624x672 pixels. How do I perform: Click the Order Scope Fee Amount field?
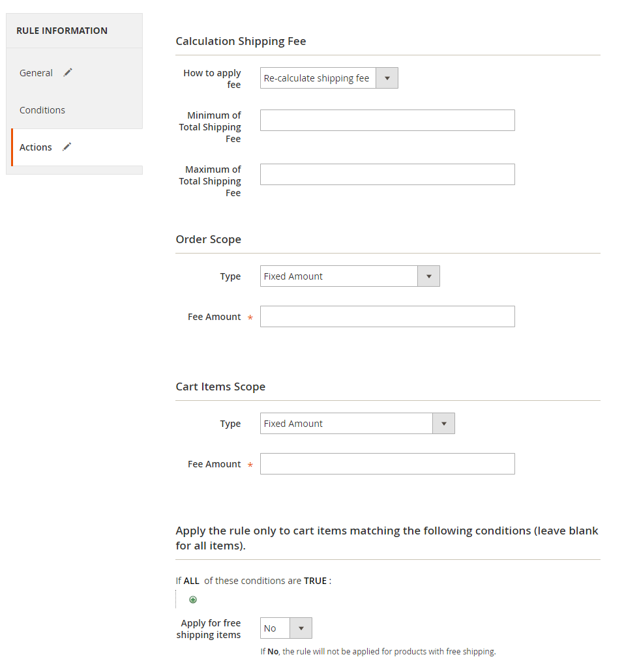[x=387, y=317]
